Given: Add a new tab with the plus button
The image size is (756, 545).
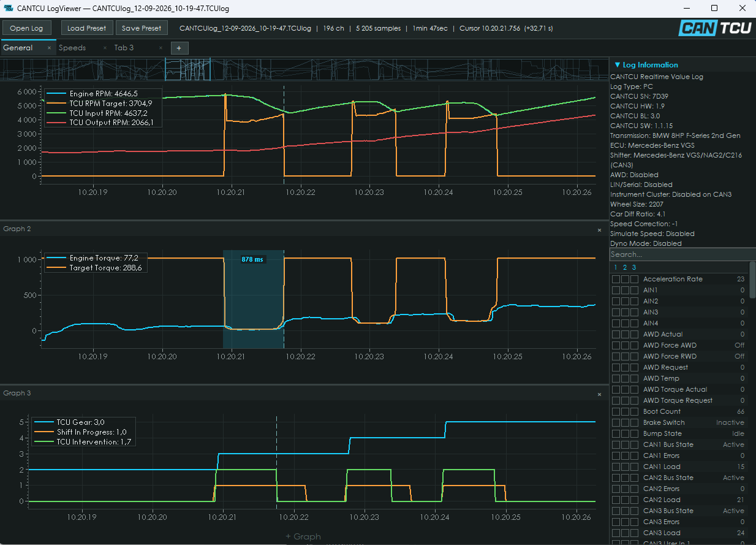Looking at the screenshot, I should pyautogui.click(x=180, y=48).
